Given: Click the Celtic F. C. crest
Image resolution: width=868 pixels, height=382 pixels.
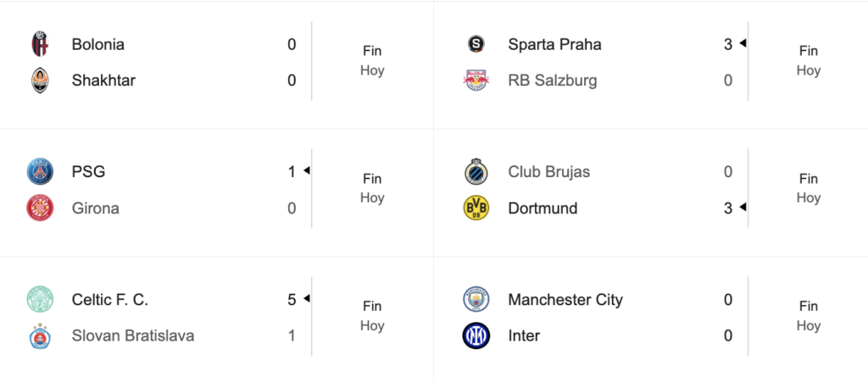Looking at the screenshot, I should pos(40,300).
